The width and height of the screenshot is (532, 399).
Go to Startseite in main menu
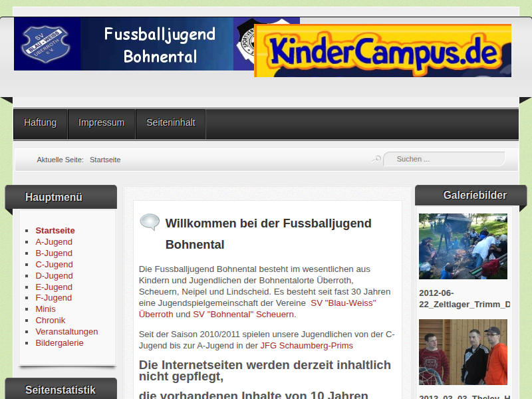click(55, 231)
